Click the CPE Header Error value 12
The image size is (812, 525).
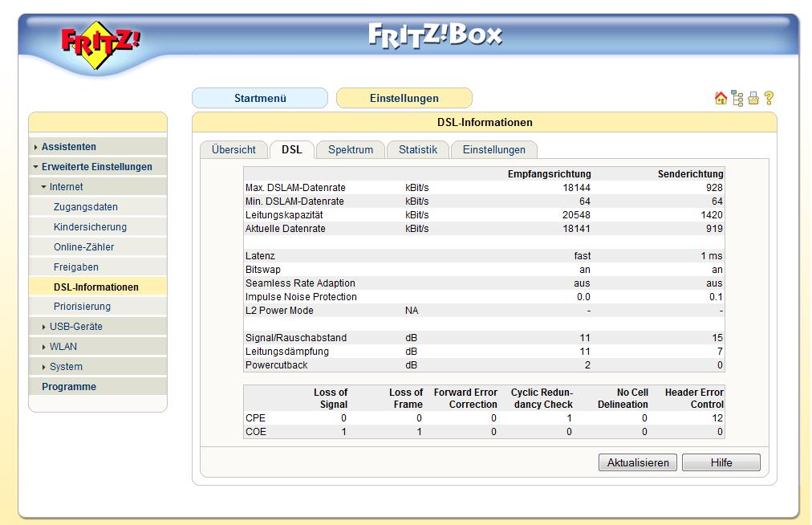717,418
